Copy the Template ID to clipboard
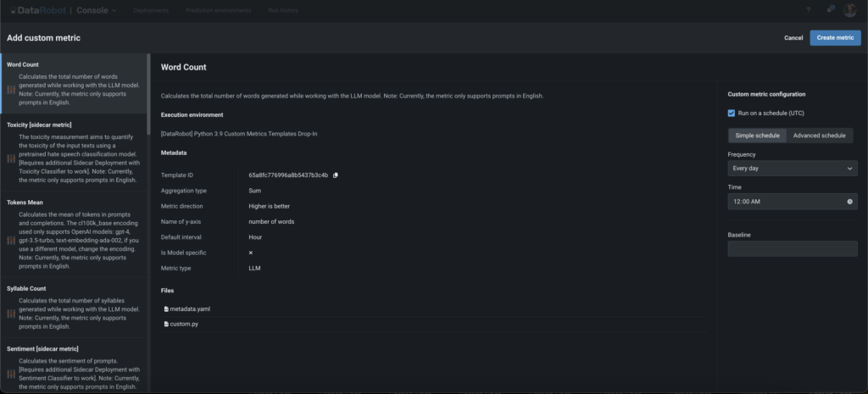 (336, 175)
